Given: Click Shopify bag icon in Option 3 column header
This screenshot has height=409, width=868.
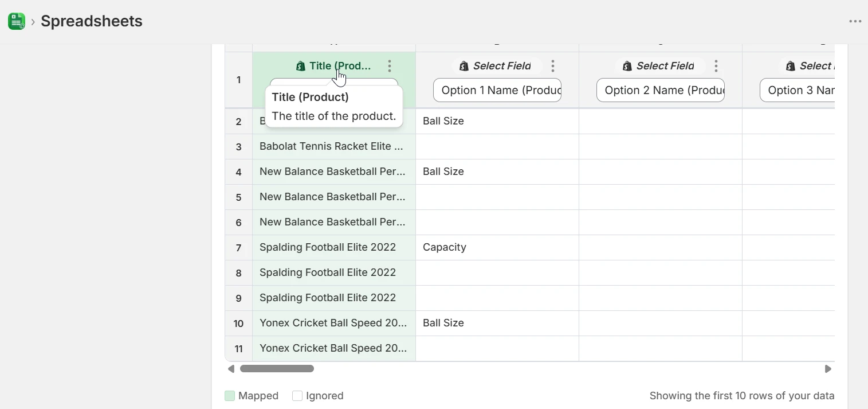Looking at the screenshot, I should (791, 66).
